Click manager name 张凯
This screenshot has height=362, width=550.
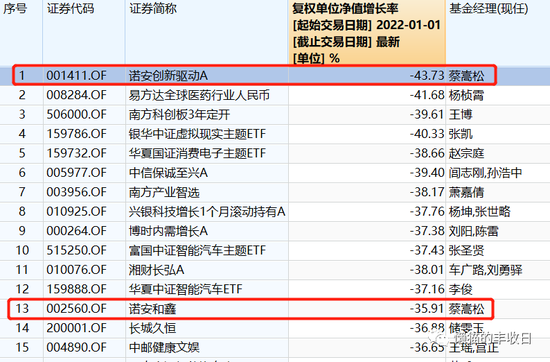(461, 134)
